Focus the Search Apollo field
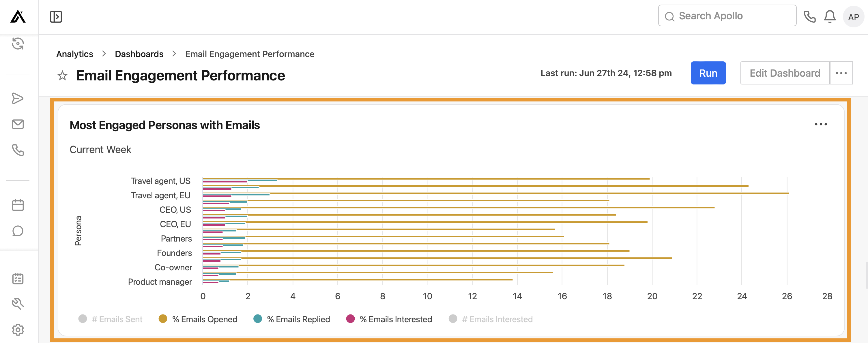 727,16
